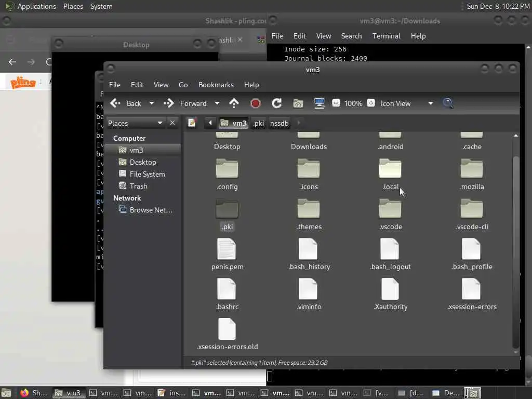The image size is (532, 399).
Task: Open the Places menu in top panel
Action: point(73,6)
